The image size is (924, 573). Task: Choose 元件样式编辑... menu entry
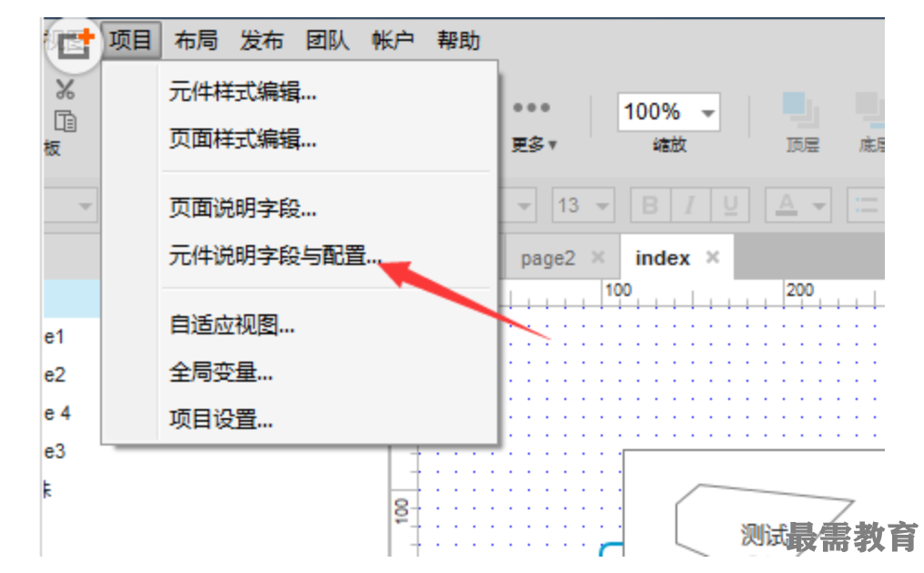point(300,92)
